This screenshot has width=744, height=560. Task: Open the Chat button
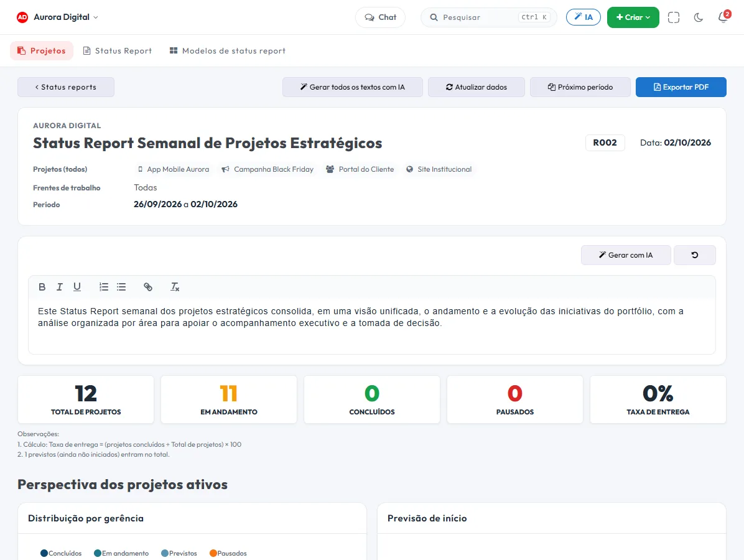(x=380, y=17)
